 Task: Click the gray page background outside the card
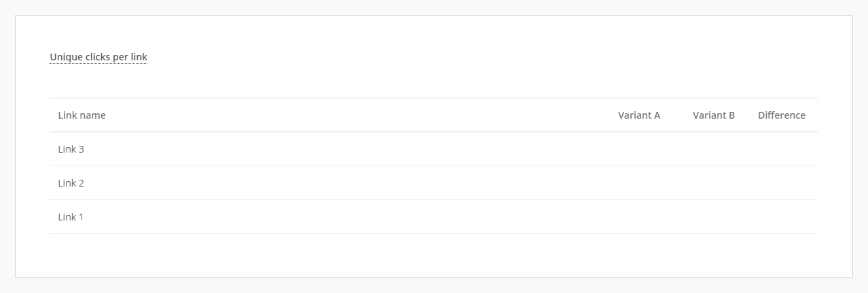click(433, 7)
